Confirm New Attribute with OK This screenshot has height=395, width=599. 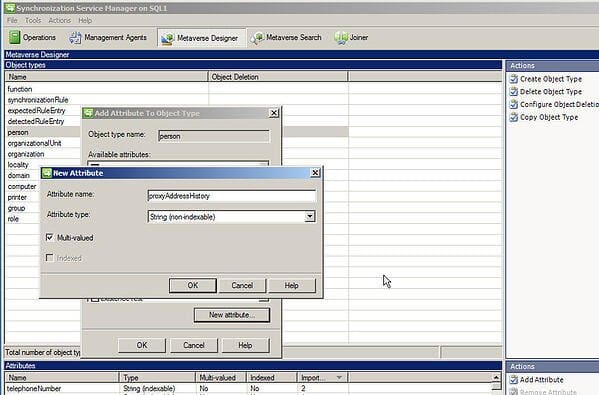[193, 285]
